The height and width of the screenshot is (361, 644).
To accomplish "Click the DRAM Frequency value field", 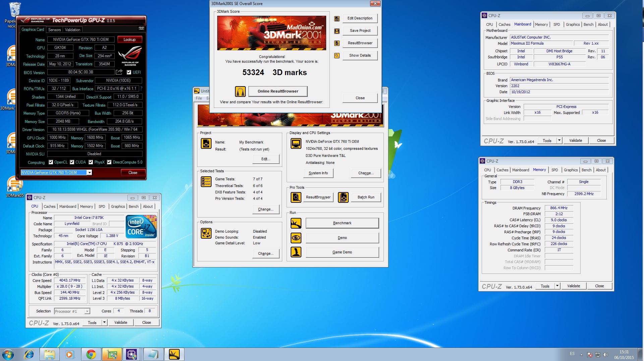I will 559,208.
